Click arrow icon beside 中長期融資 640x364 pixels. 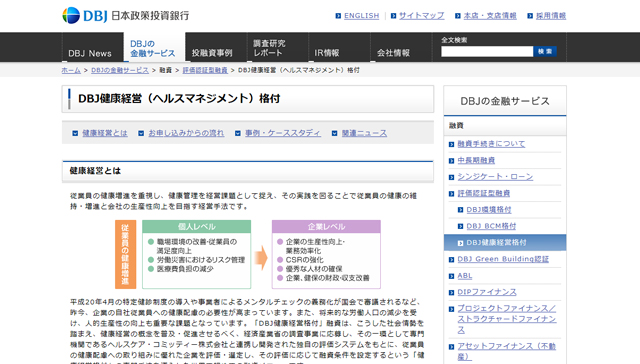451,161
